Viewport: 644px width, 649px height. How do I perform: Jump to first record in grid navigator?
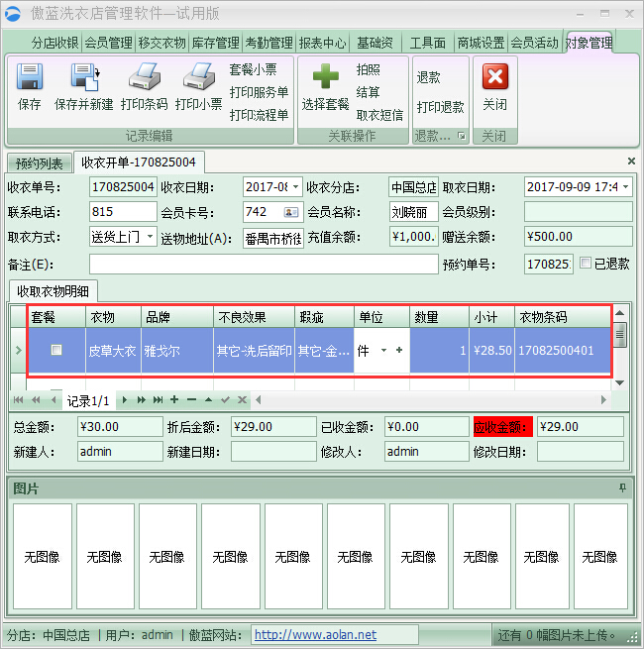click(x=19, y=400)
